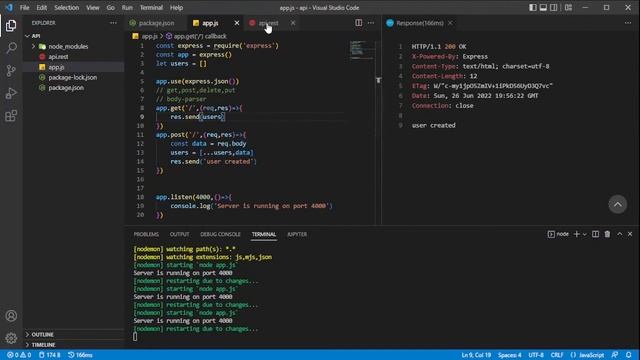This screenshot has height=360, width=640.
Task: Open the Search view in activity bar
Action: 11,48
